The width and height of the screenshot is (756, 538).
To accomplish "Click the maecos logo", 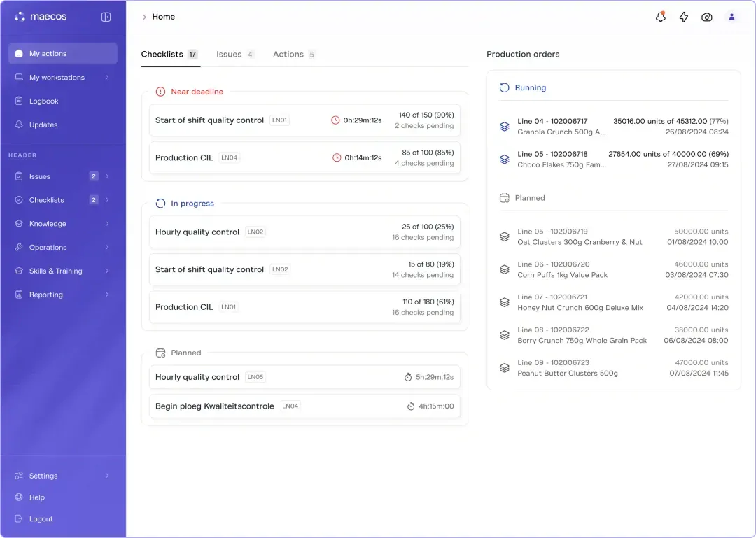I will [41, 17].
